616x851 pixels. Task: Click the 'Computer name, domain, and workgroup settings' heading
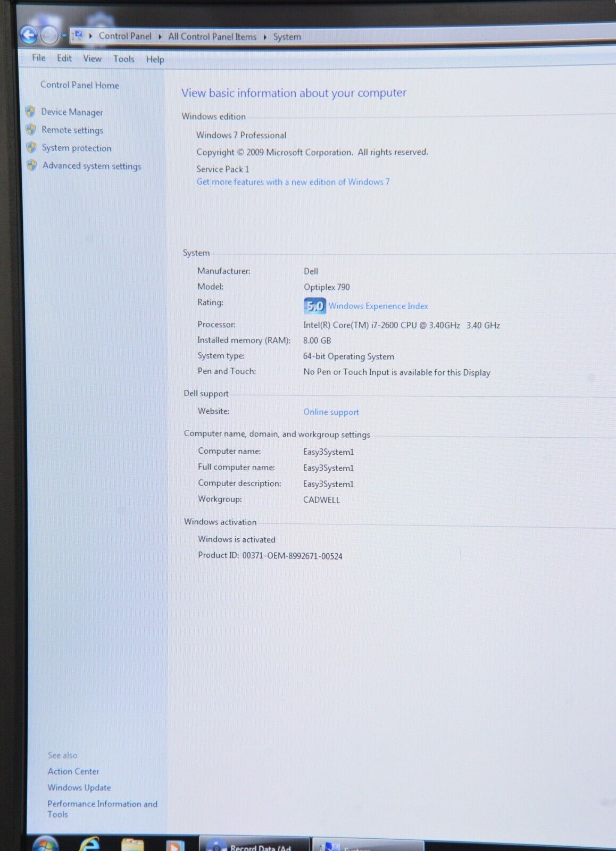click(277, 434)
